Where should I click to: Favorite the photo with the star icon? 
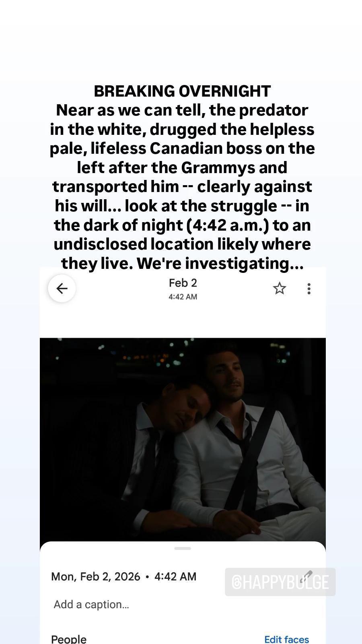pos(280,288)
